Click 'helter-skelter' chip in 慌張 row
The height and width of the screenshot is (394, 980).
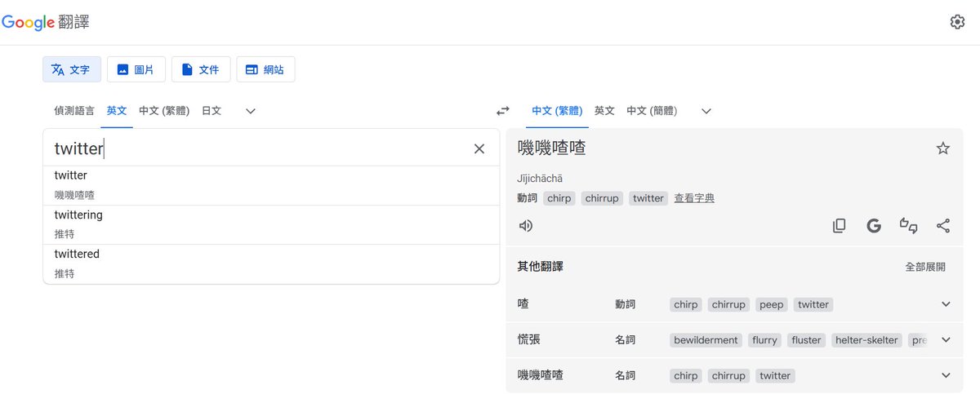pos(866,340)
